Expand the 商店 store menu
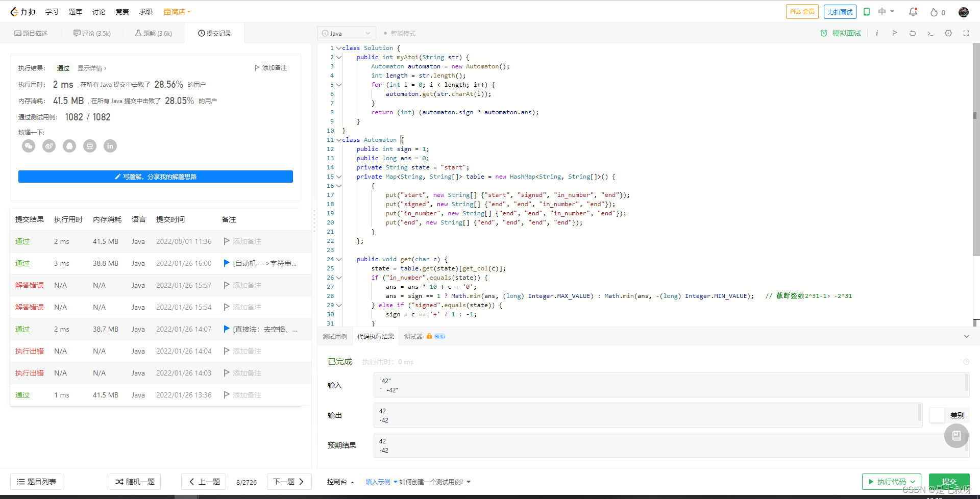Viewport: 980px width, 499px height. [x=177, y=12]
